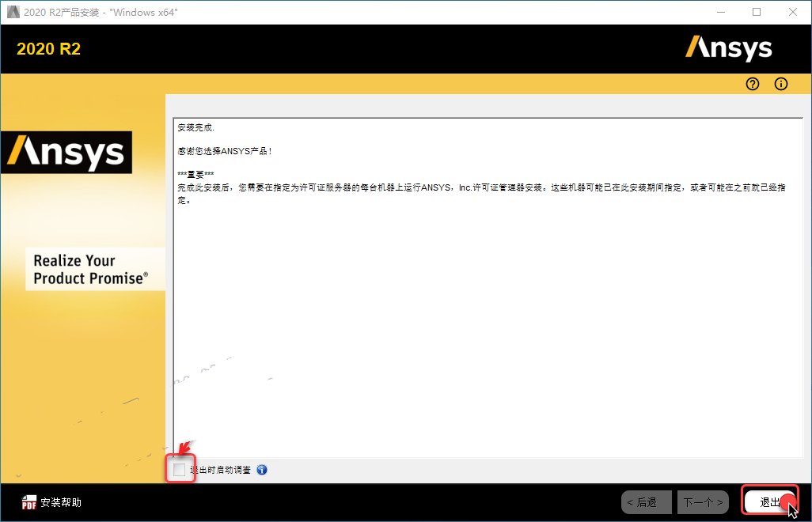Open the 安装帮助 link

click(x=61, y=502)
